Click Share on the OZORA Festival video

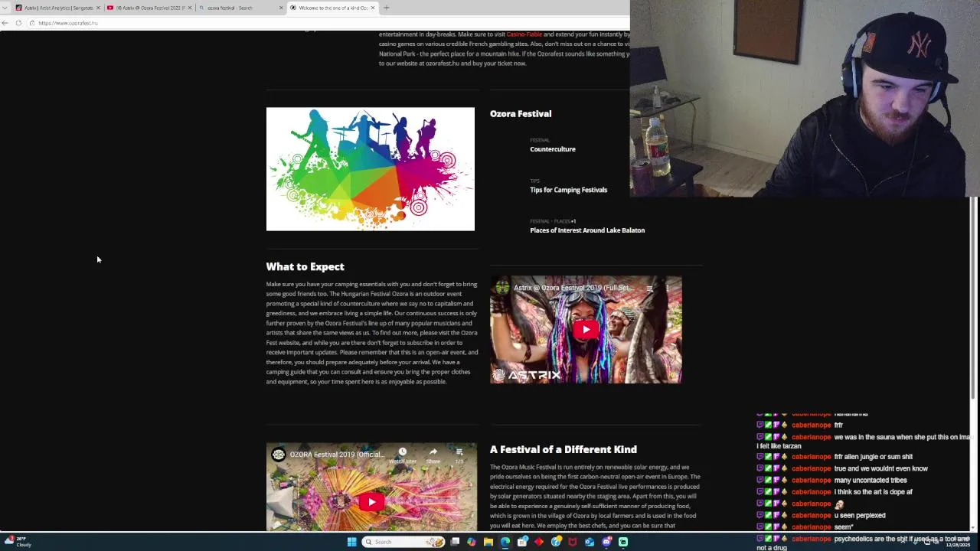pyautogui.click(x=433, y=455)
